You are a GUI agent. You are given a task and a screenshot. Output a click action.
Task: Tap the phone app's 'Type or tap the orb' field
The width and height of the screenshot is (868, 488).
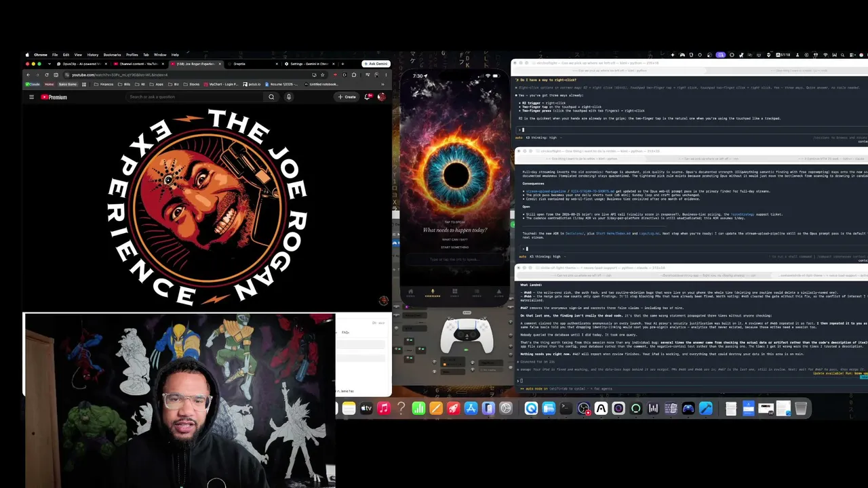pyautogui.click(x=455, y=260)
